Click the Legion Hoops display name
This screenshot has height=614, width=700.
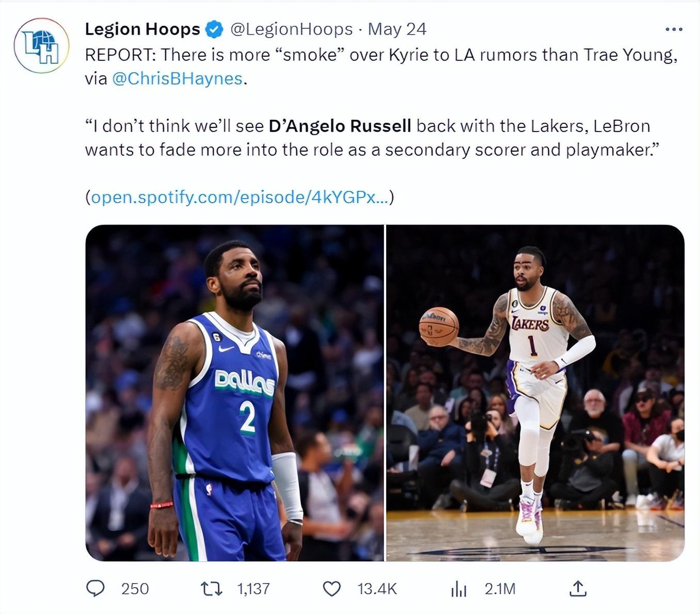point(142,29)
